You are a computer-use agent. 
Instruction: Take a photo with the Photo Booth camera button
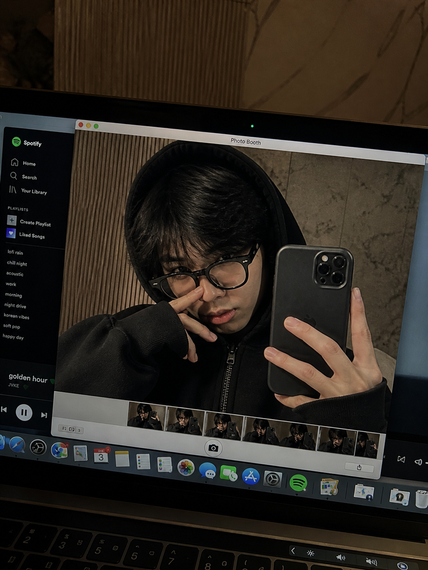pos(213,448)
